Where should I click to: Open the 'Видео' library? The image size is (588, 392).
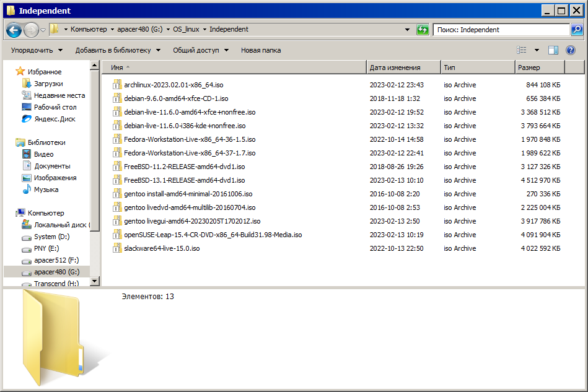(43, 154)
